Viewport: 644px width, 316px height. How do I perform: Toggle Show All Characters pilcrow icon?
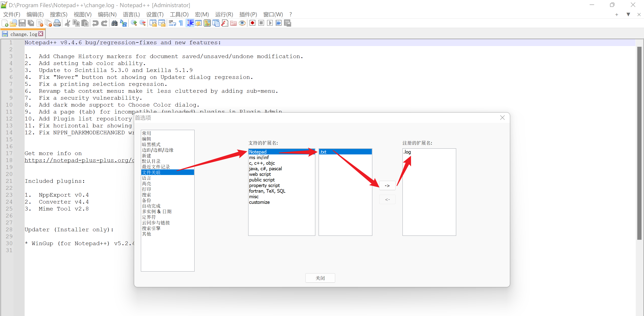tap(181, 23)
